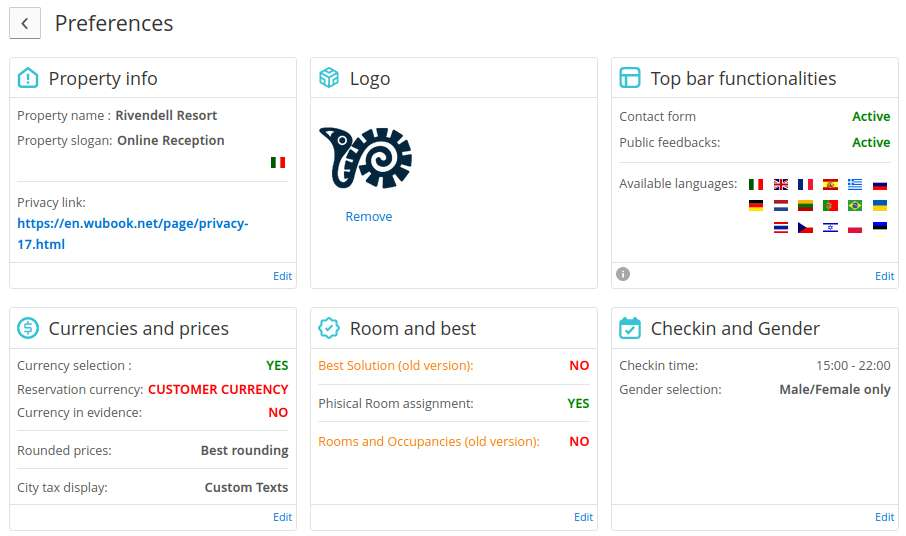The height and width of the screenshot is (536, 906).
Task: Click the Logo cube icon
Action: [329, 78]
